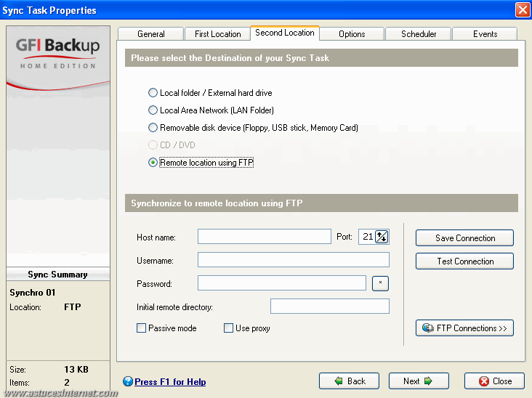The height and width of the screenshot is (398, 532).
Task: Click the green right arrow Next icon
Action: pyautogui.click(x=428, y=381)
